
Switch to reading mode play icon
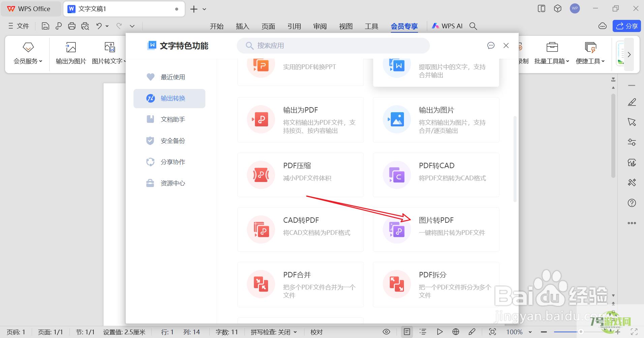[439, 332]
